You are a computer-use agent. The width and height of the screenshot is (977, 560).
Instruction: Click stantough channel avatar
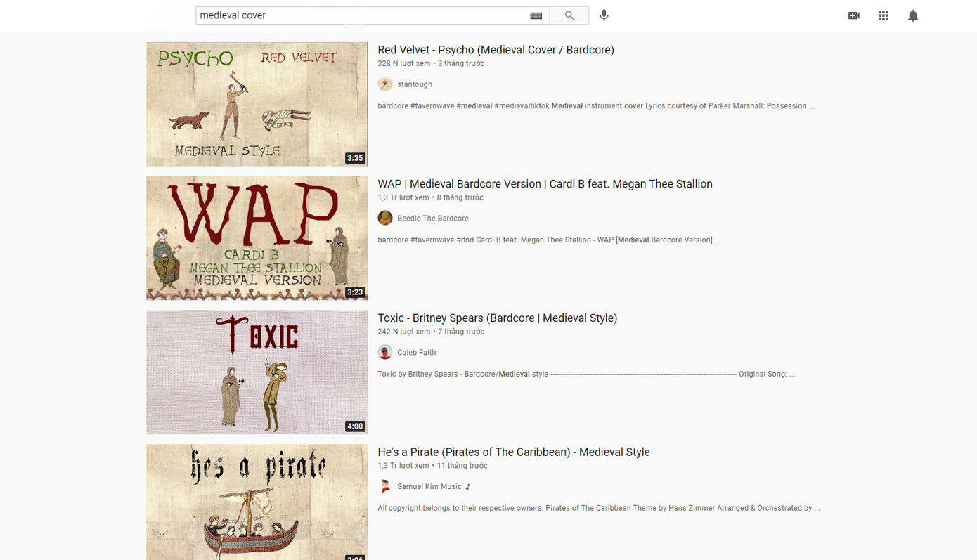[385, 84]
